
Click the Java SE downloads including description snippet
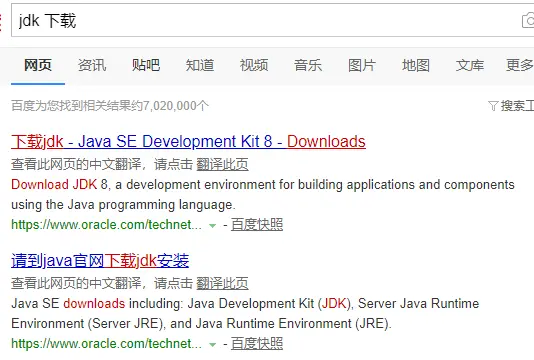point(245,313)
